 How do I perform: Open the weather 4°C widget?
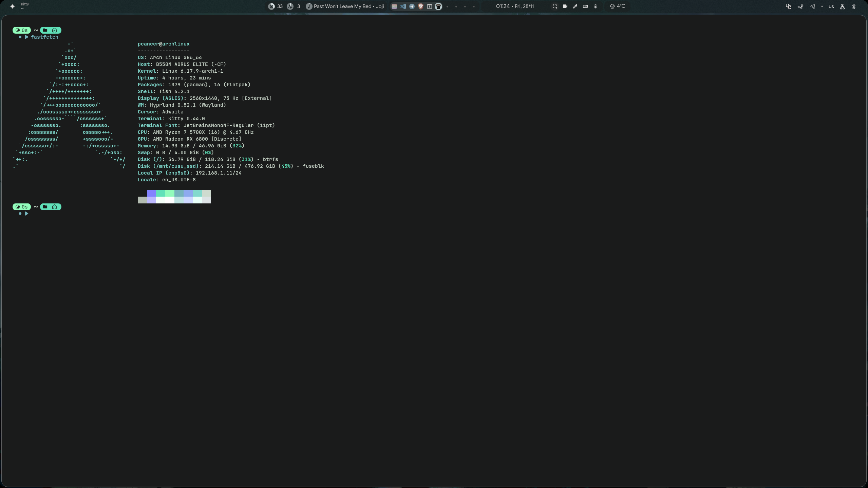(x=618, y=6)
